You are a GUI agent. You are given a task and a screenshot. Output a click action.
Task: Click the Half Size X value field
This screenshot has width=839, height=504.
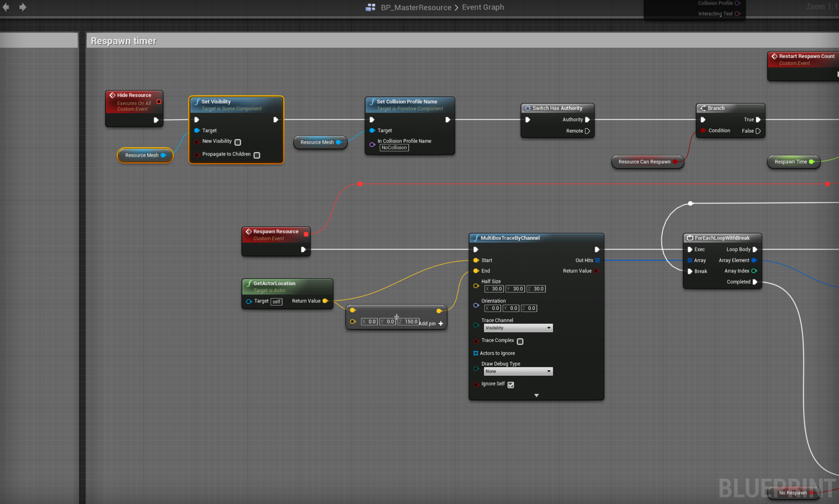click(494, 289)
